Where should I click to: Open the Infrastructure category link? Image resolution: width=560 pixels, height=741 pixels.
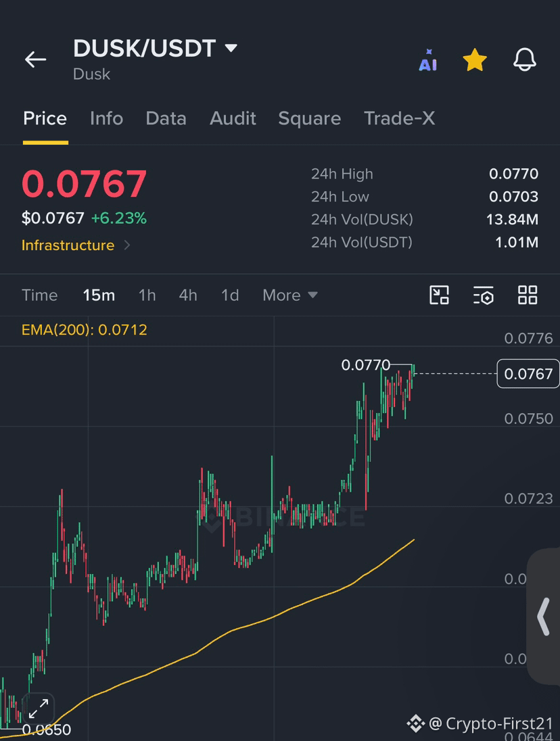point(68,245)
